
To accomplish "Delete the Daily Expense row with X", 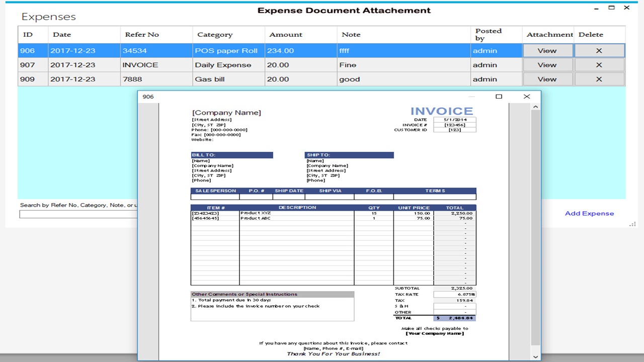I will click(x=599, y=64).
